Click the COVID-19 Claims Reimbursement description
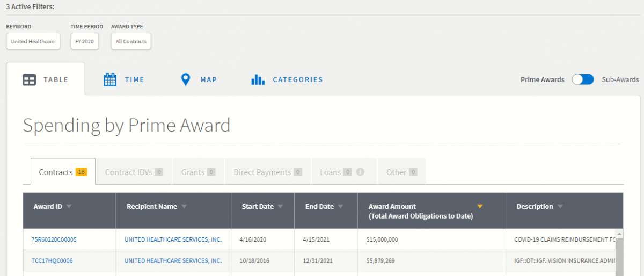 click(564, 239)
